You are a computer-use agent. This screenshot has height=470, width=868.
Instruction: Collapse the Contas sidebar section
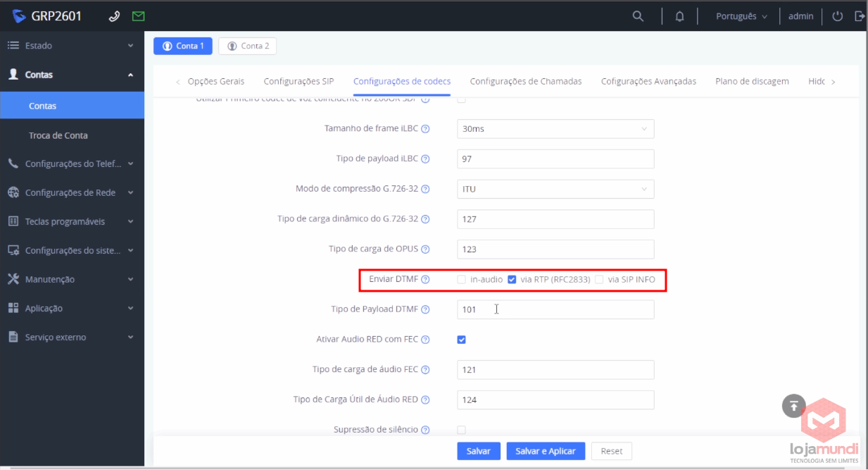tap(72, 75)
